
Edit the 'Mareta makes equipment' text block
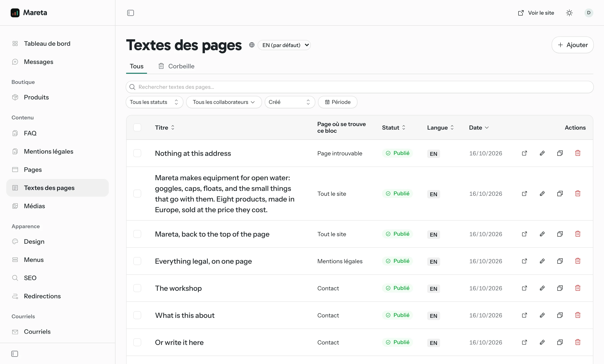click(542, 194)
